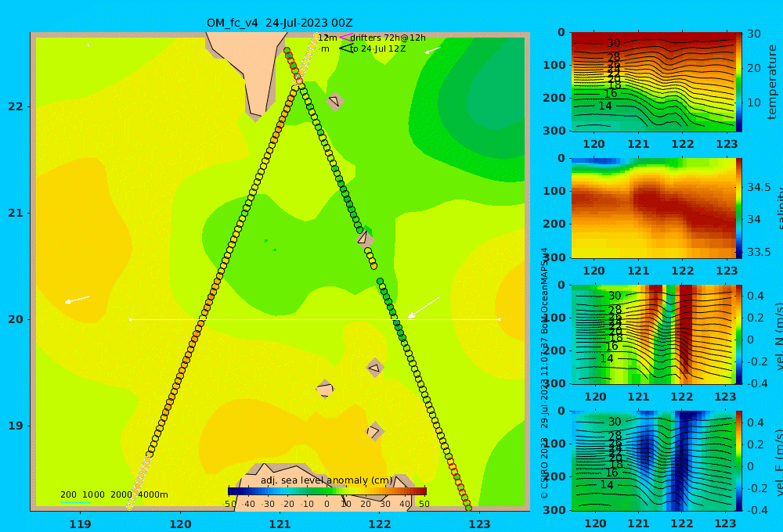Click latitude label 21 on main map
The image size is (783, 532).
(16, 213)
